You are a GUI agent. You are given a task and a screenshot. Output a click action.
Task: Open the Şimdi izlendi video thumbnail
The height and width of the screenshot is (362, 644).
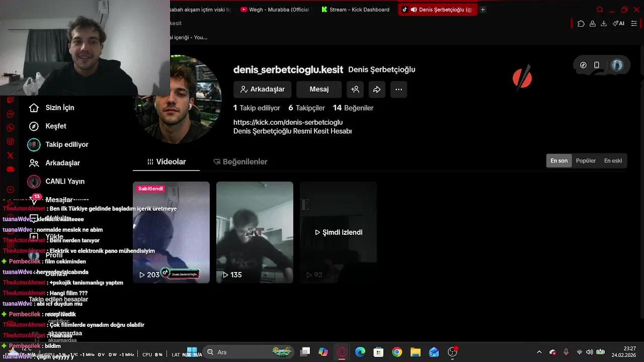(338, 232)
